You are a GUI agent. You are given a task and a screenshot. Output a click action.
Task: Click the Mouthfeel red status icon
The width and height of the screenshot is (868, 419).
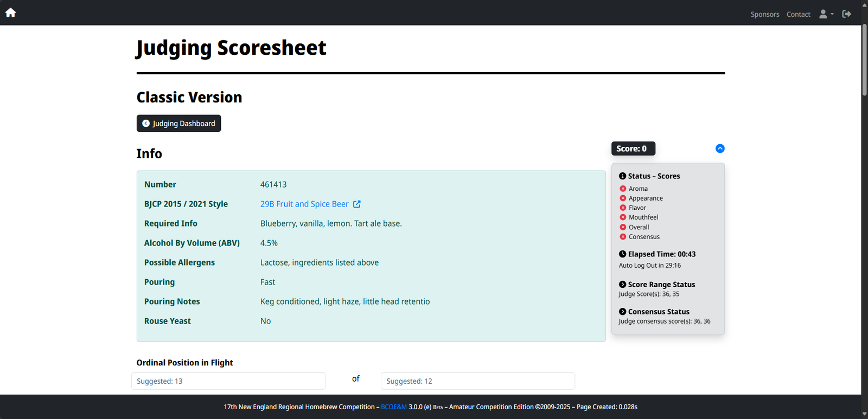[623, 217]
